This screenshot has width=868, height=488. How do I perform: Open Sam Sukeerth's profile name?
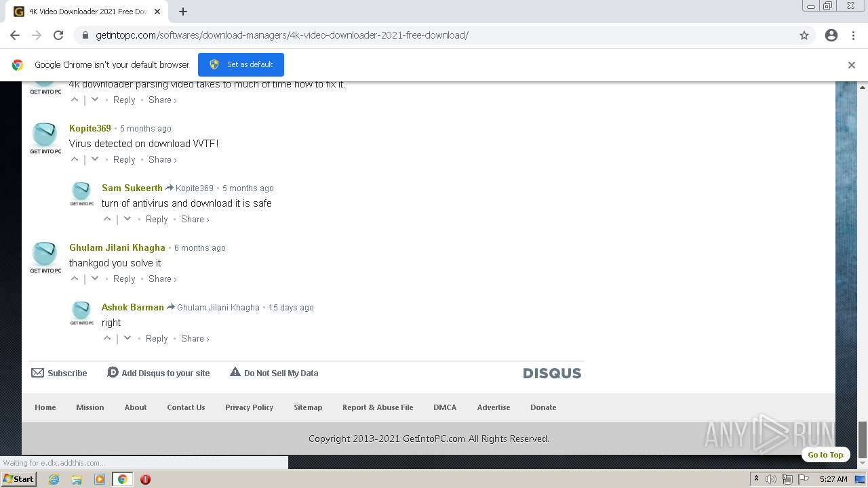tap(132, 188)
